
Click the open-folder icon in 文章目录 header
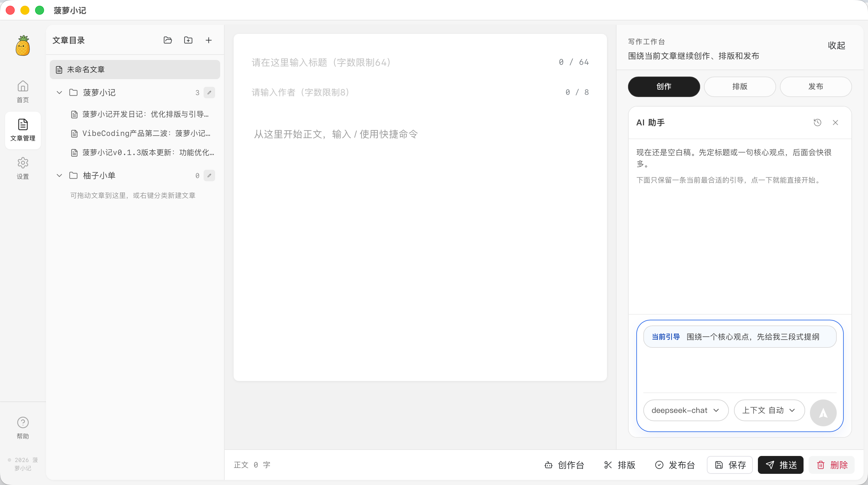(x=168, y=40)
